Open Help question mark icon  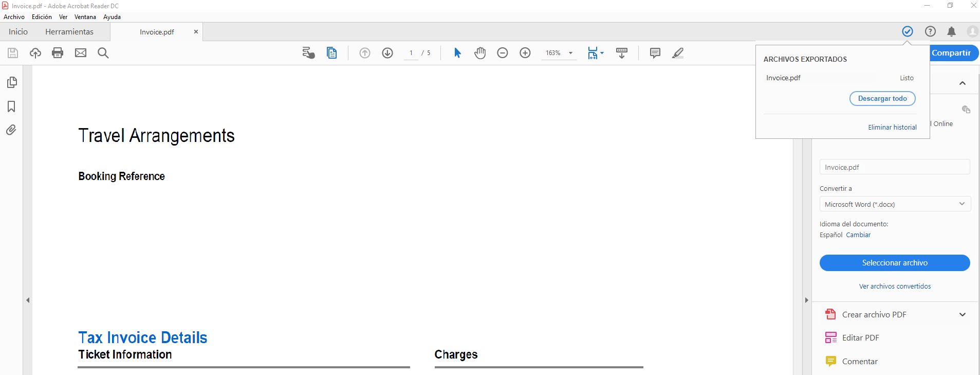point(930,31)
